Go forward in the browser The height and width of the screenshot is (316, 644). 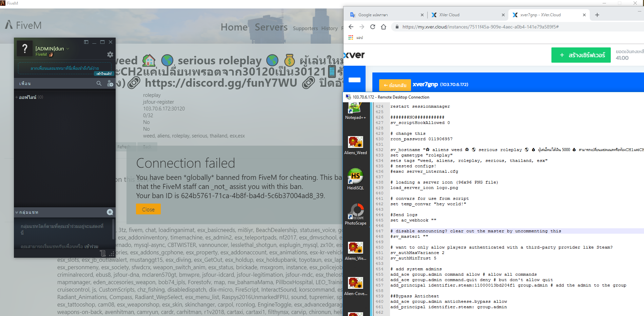[x=362, y=27]
